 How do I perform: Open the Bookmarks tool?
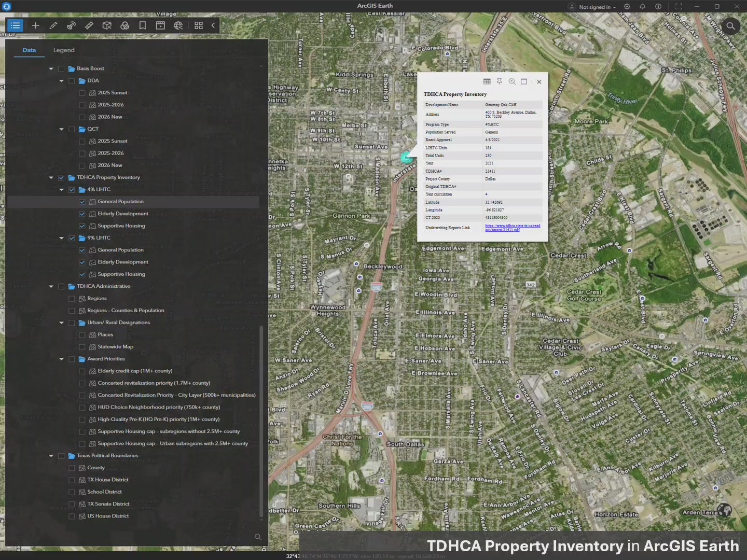pos(142,25)
